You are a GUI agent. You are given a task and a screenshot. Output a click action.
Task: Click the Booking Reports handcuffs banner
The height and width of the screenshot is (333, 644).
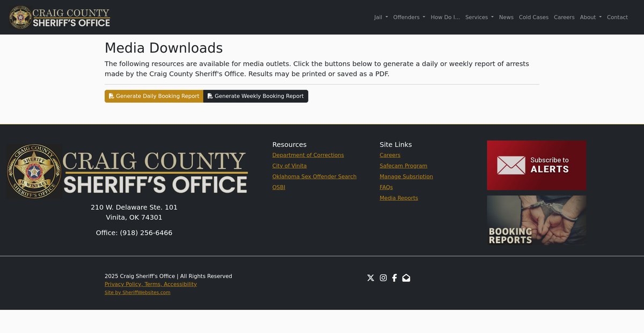pos(536,220)
